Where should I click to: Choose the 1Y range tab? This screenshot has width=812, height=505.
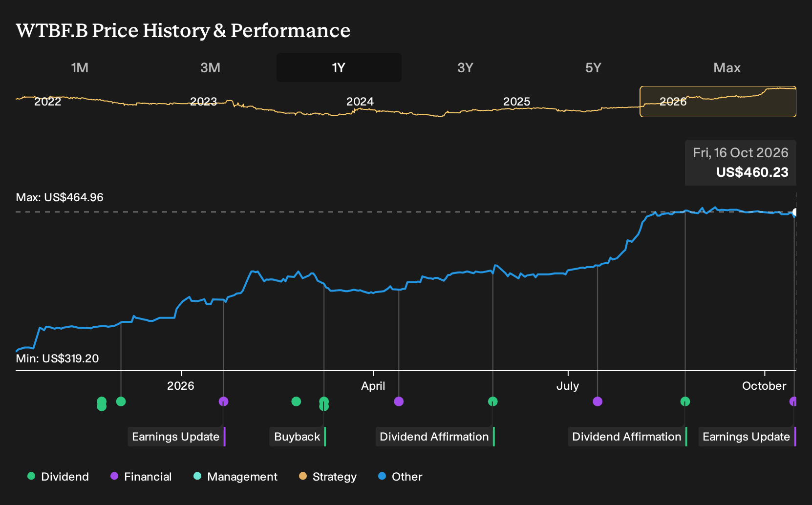click(x=339, y=67)
